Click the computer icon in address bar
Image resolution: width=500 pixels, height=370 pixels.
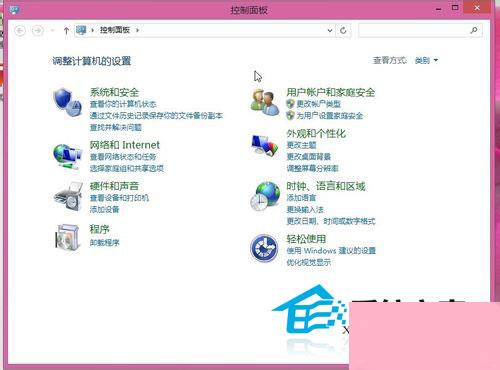pos(81,30)
